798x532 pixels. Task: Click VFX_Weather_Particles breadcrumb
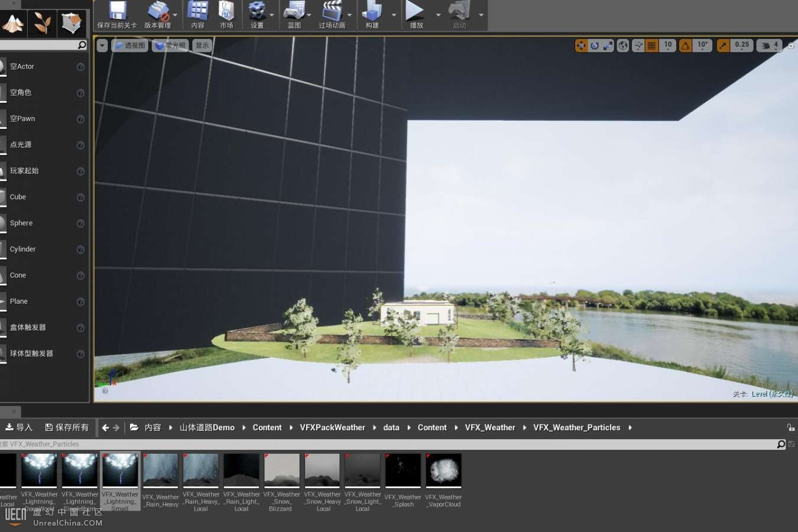click(577, 427)
